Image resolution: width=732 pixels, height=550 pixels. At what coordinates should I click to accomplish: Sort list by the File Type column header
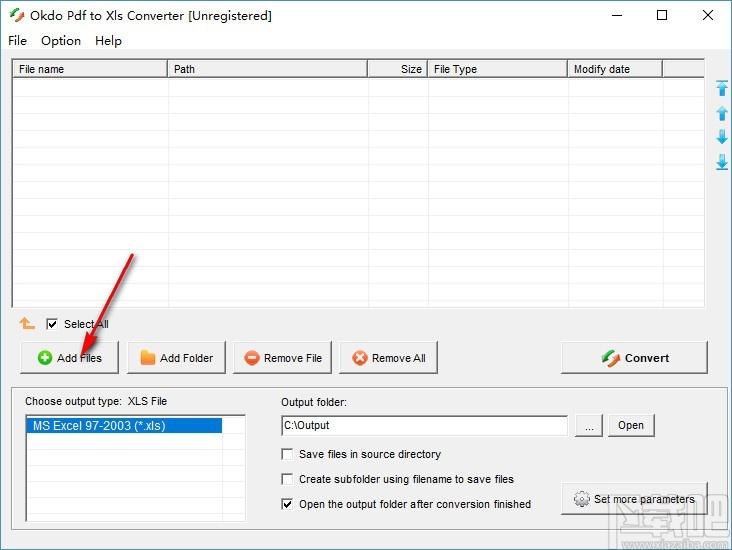498,69
